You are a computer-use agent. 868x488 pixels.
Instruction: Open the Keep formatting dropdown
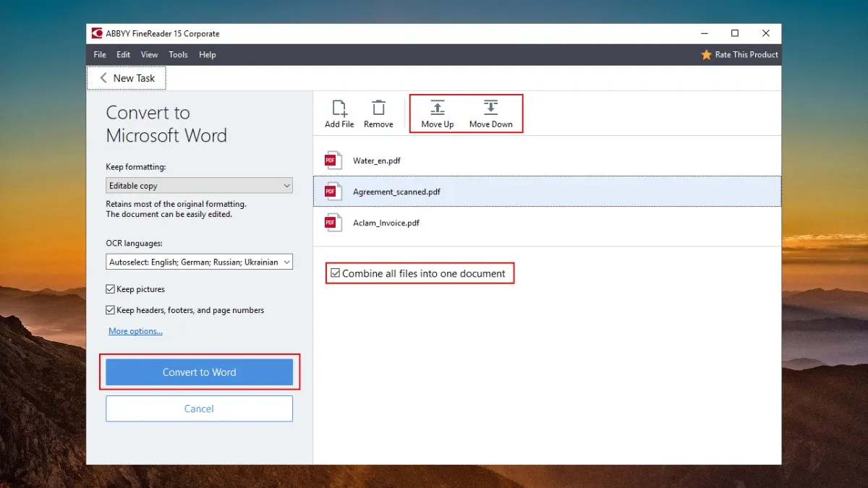199,186
